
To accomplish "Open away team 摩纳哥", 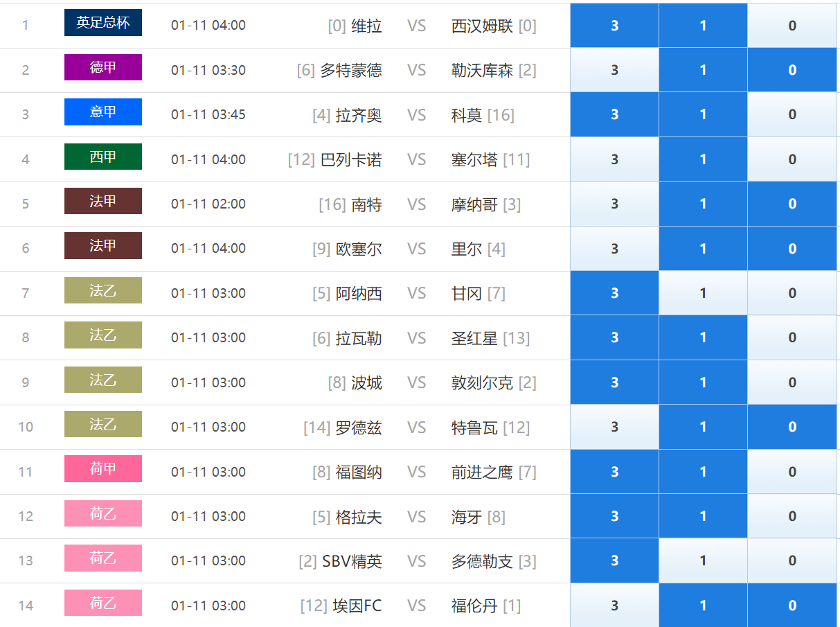I will point(474,204).
